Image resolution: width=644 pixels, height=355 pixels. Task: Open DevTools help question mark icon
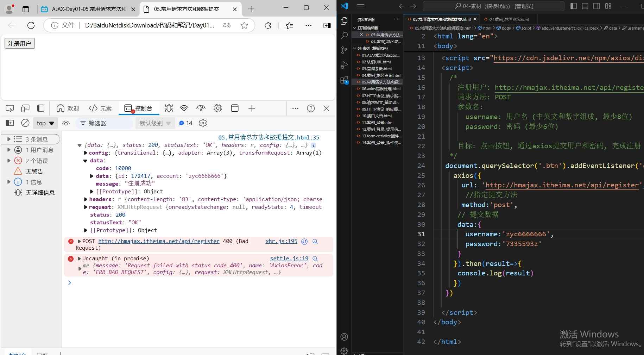(311, 108)
